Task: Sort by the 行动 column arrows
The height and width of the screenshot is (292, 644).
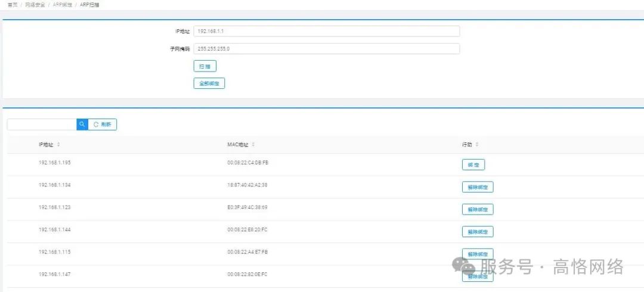Action: [x=477, y=145]
